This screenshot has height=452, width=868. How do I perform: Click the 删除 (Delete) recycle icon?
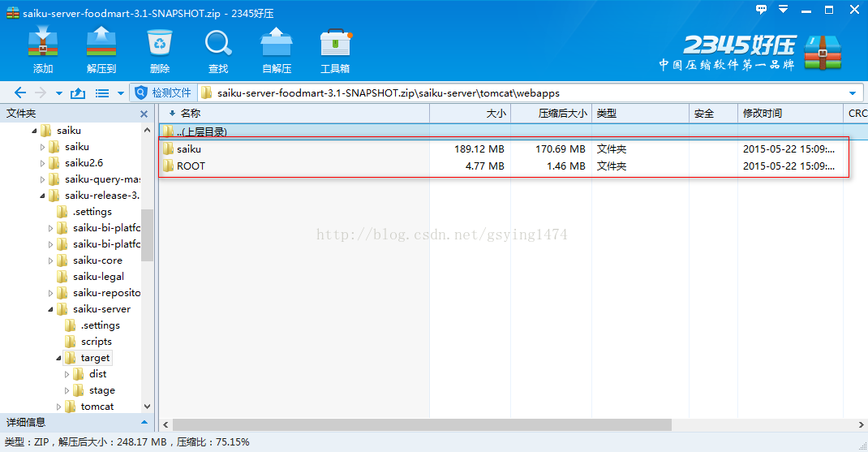tap(160, 42)
